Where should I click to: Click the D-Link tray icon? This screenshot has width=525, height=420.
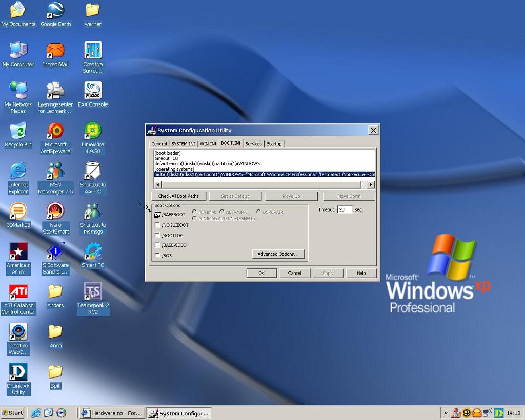pos(498,413)
